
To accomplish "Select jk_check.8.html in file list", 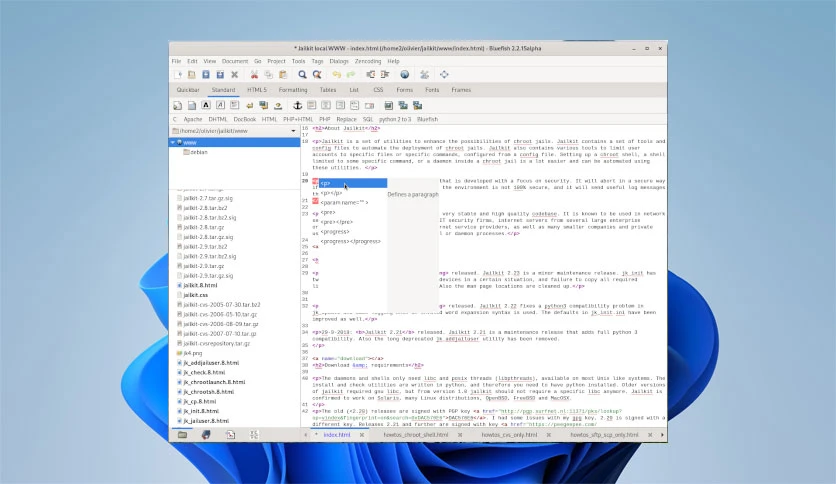I will point(204,373).
